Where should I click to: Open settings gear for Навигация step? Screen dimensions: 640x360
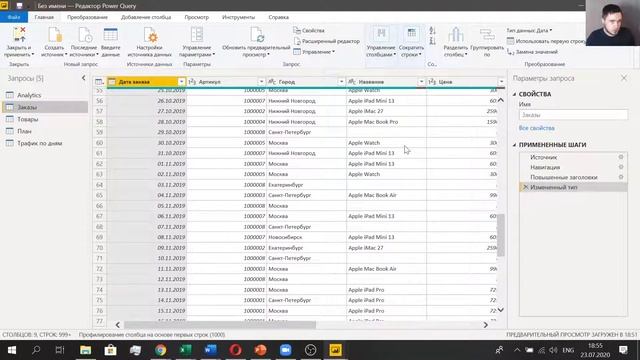click(621, 167)
